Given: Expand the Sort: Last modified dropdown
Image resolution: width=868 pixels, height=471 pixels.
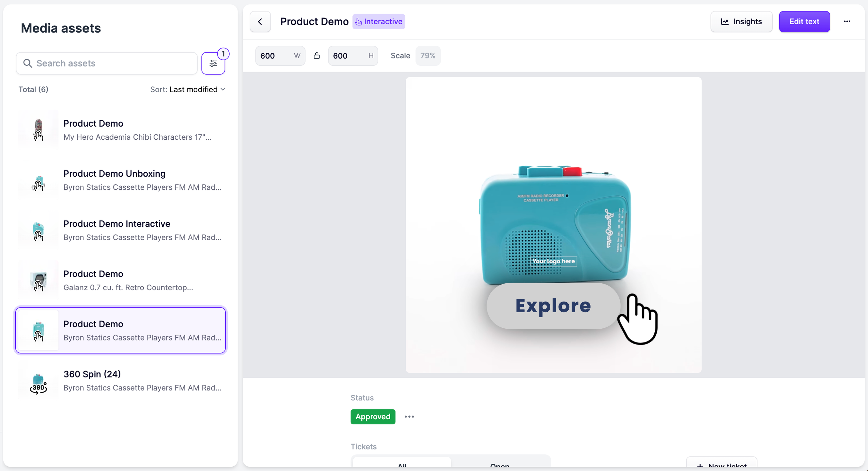Looking at the screenshot, I should tap(188, 89).
